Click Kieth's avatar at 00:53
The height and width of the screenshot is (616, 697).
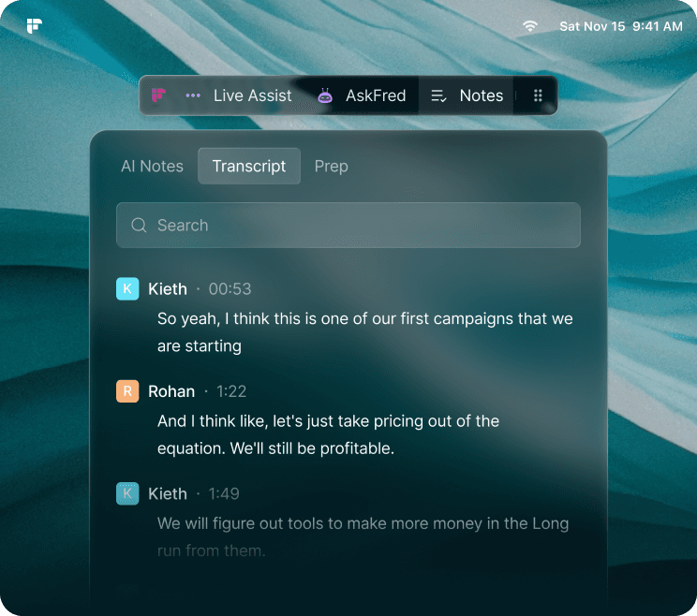pos(127,289)
